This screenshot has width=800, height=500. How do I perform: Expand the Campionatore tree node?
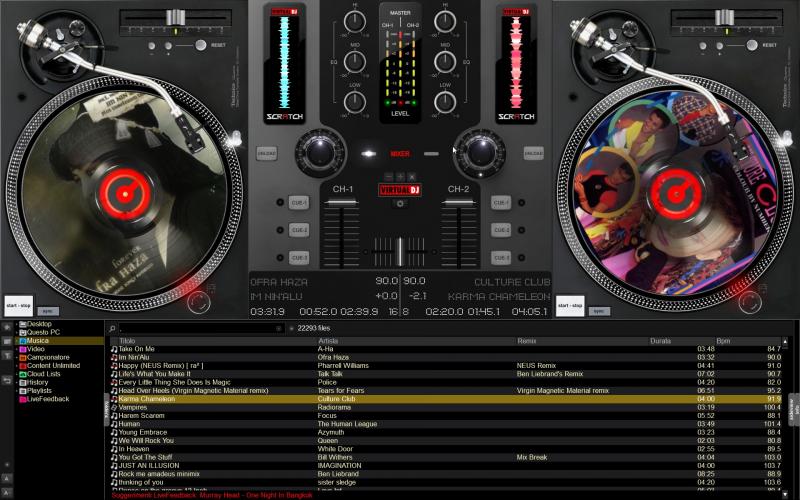(16, 357)
